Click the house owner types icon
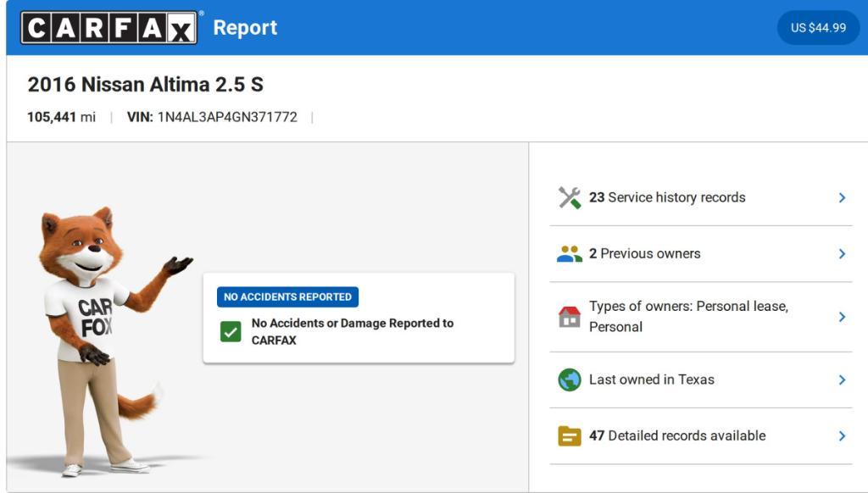Screen dimensions: 868x493 click(x=570, y=317)
